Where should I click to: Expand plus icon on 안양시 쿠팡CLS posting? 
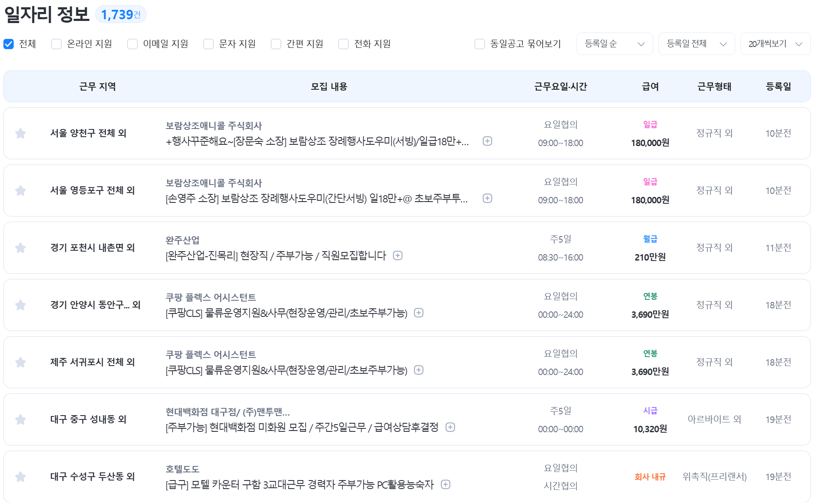419,313
